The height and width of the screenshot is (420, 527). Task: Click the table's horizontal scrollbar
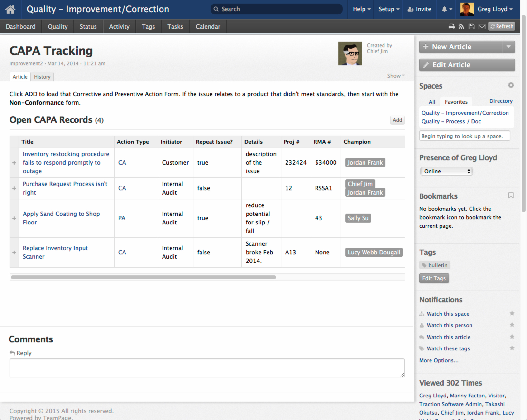pos(143,277)
